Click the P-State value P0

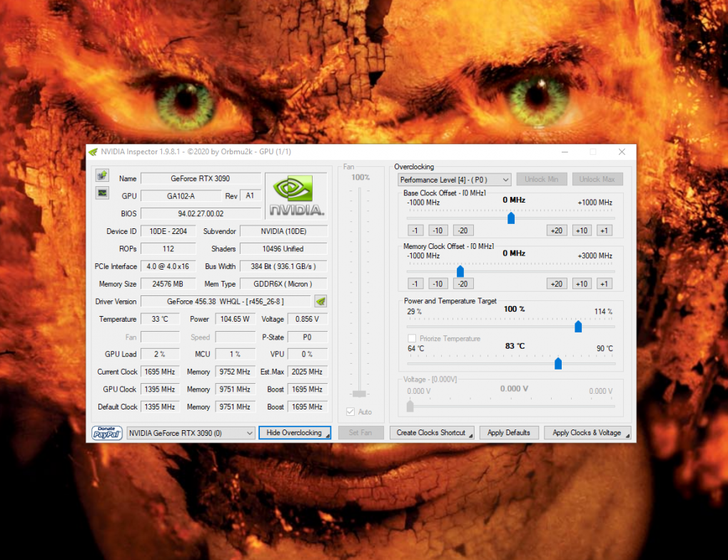click(x=308, y=337)
